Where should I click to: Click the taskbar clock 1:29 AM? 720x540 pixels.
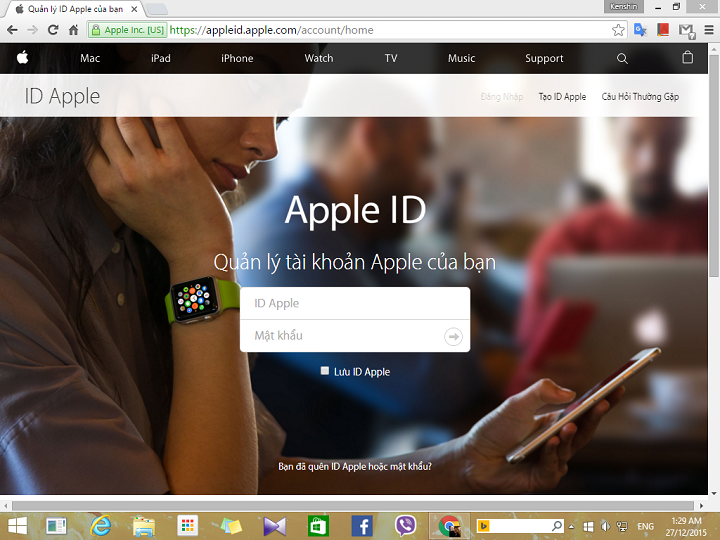(x=686, y=521)
